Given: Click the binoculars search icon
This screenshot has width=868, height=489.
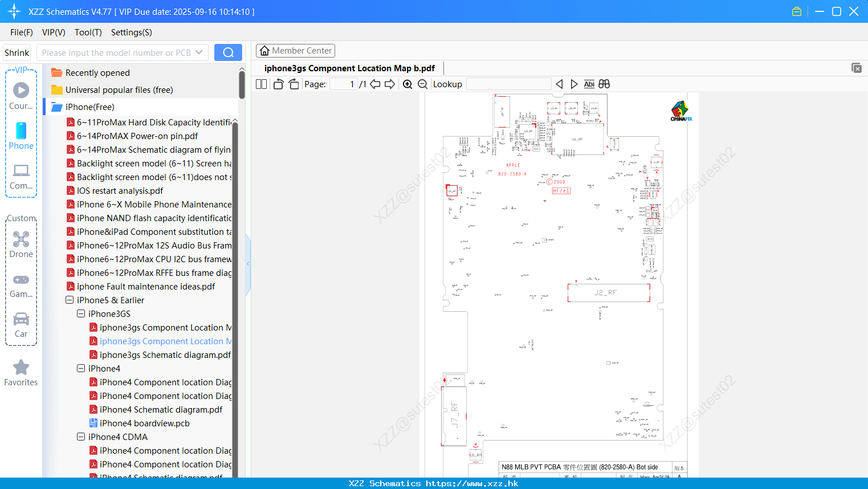Looking at the screenshot, I should click(x=604, y=84).
